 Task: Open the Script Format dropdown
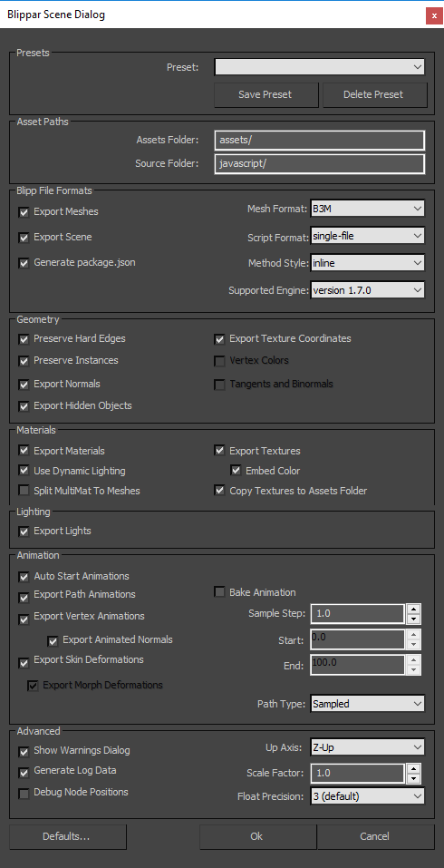point(368,236)
